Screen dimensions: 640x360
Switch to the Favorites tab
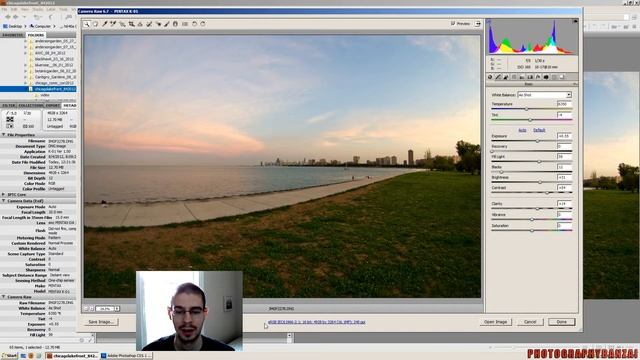click(x=13, y=35)
